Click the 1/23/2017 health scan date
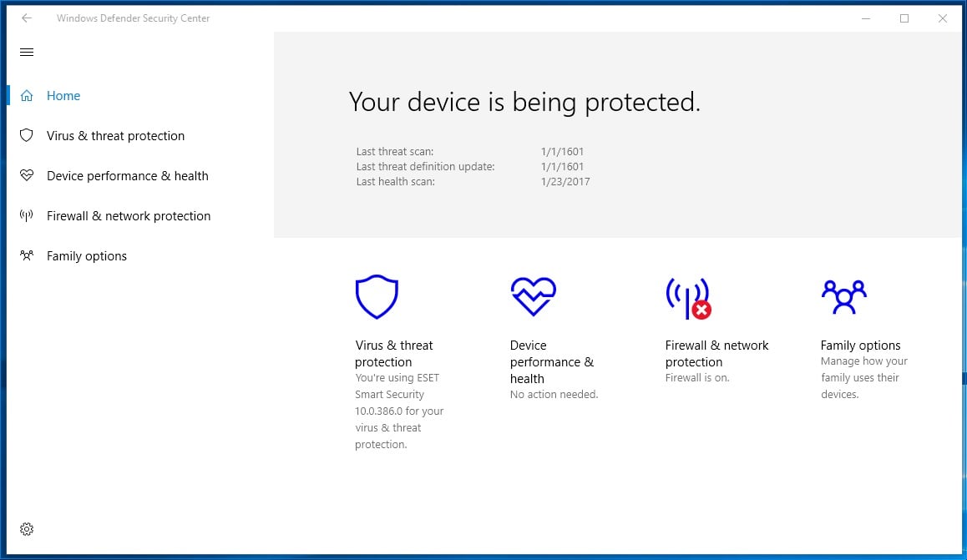 (565, 182)
